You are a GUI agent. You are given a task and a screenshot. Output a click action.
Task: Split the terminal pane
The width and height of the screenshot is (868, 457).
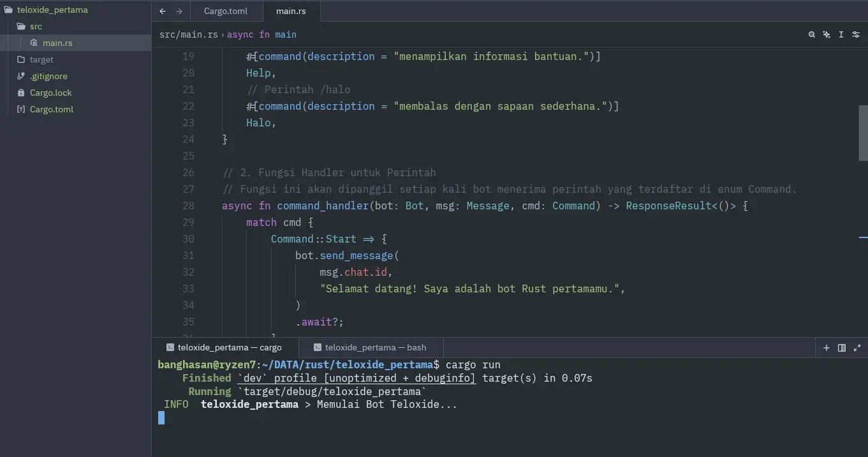click(x=842, y=348)
